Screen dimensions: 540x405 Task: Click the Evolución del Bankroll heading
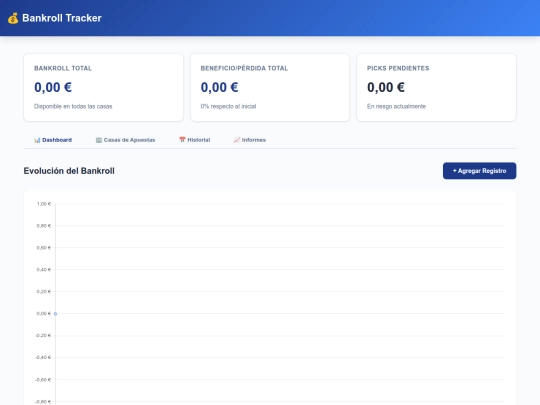69,171
